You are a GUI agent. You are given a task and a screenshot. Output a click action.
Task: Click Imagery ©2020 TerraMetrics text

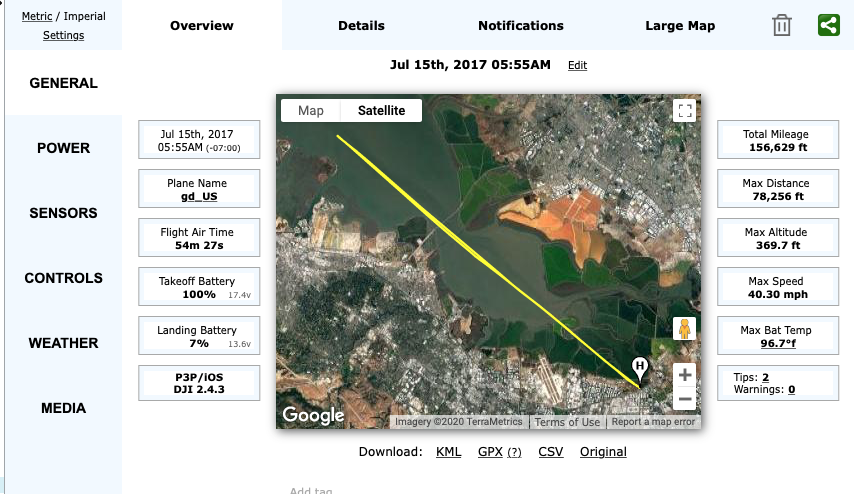pyautogui.click(x=459, y=422)
